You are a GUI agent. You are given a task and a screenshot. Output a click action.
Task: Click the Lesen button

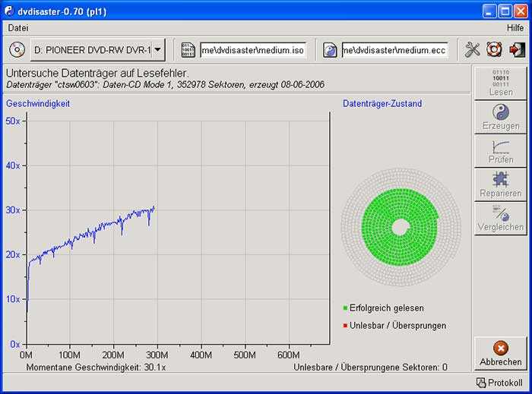click(x=500, y=83)
